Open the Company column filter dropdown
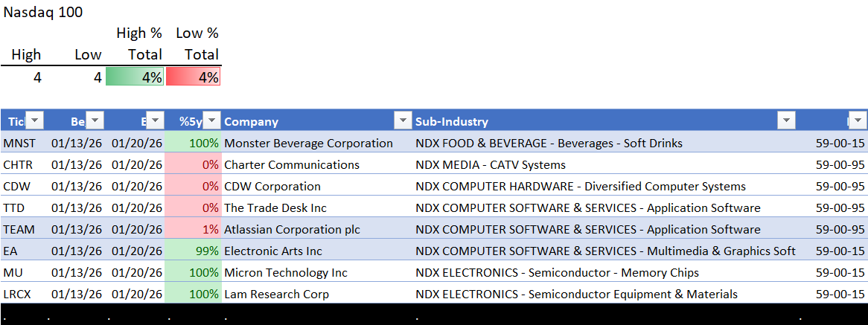The height and width of the screenshot is (325, 868). click(x=403, y=121)
